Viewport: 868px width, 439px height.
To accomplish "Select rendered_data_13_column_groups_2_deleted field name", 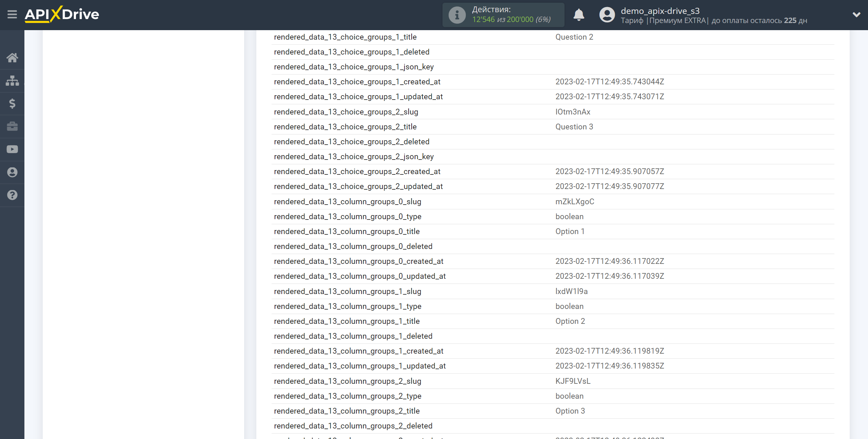I will pyautogui.click(x=353, y=426).
